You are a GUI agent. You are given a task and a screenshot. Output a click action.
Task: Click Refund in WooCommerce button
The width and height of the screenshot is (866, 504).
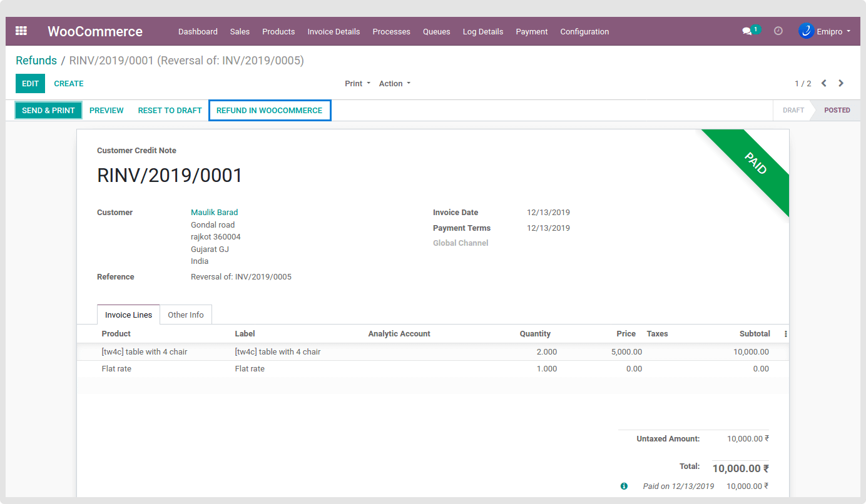(270, 111)
